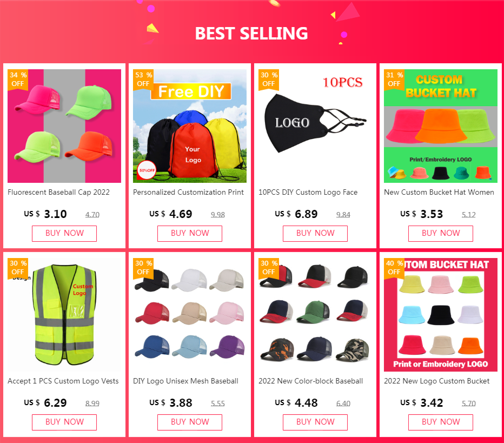Open the Free DIY drawstring bag image
The height and width of the screenshot is (443, 504).
click(x=190, y=126)
